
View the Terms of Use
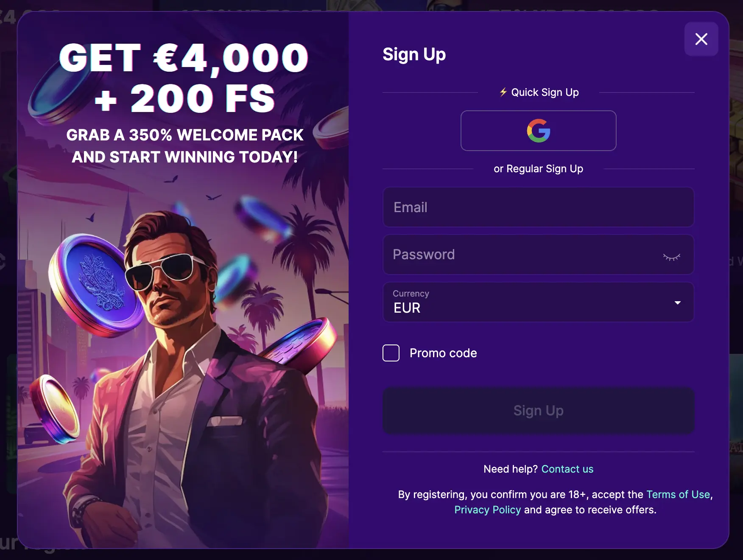678,494
